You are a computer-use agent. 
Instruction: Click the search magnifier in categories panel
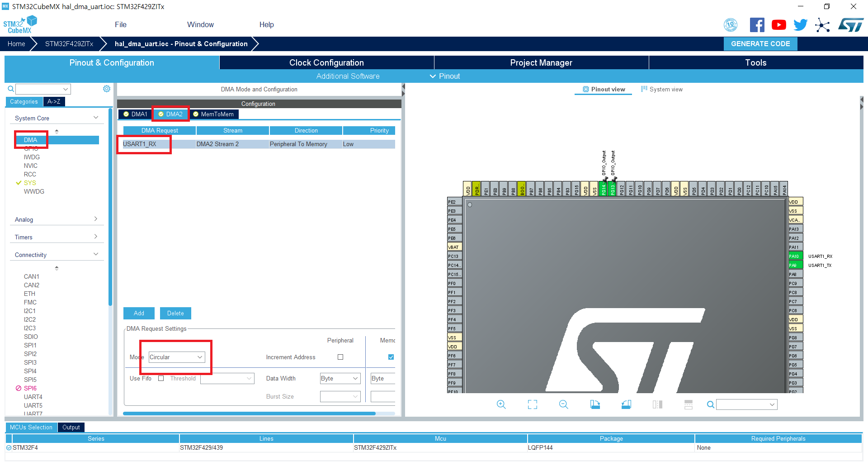pyautogui.click(x=11, y=89)
